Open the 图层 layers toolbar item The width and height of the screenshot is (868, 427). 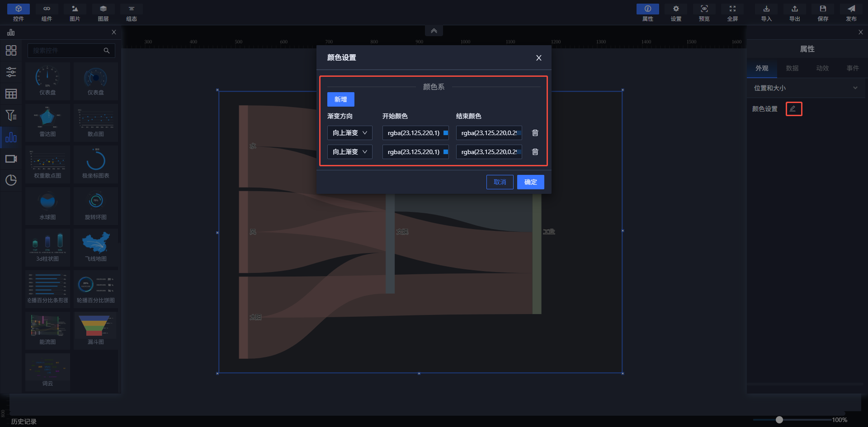point(103,13)
